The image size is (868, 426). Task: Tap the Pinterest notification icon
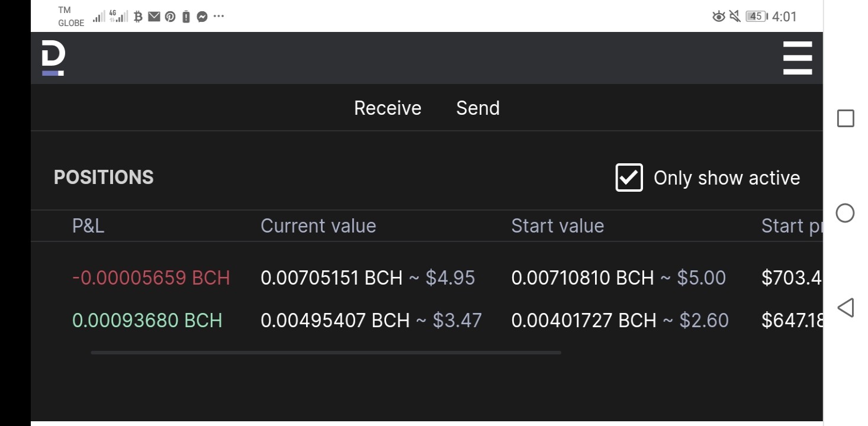(x=170, y=17)
